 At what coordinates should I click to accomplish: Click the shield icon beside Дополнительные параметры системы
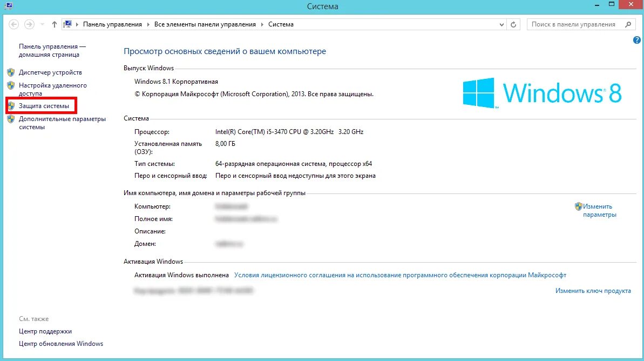tap(11, 119)
